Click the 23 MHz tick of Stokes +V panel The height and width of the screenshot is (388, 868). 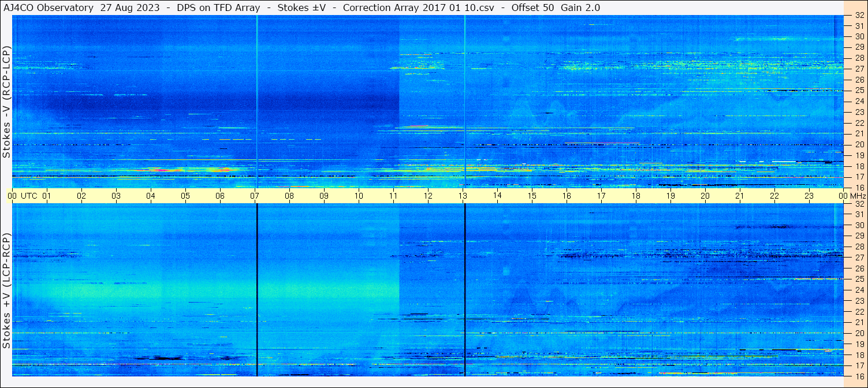(x=859, y=301)
